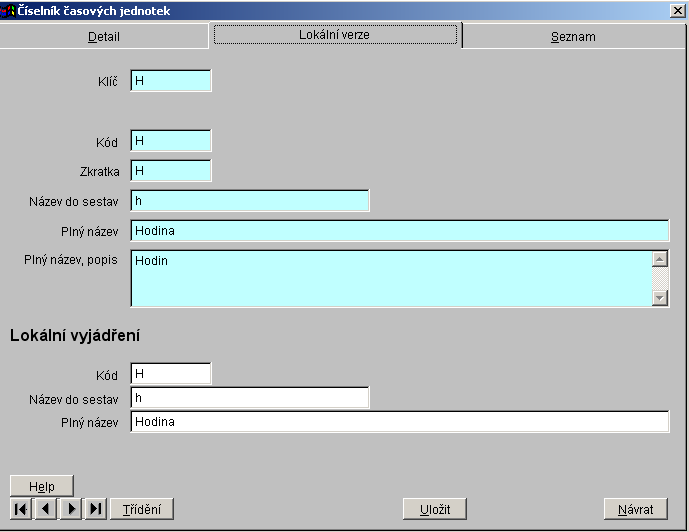Click the application icon in title bar
Screen dimensions: 689x532
click(x=8, y=11)
